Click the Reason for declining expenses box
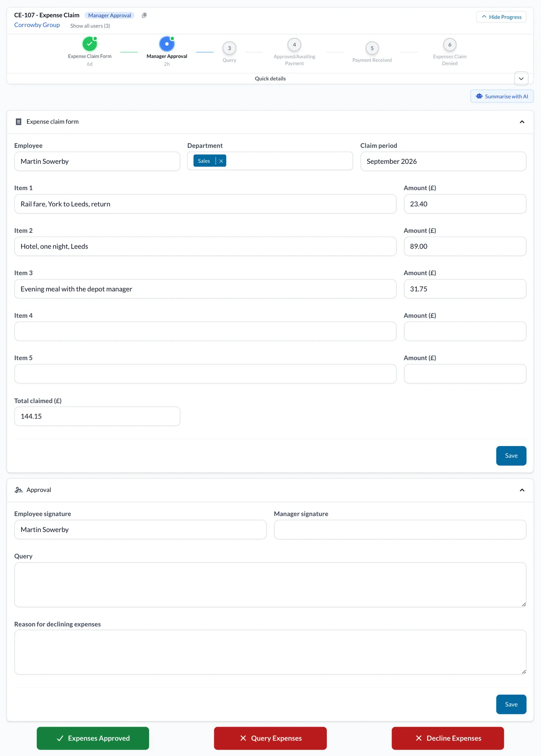Viewport: 541px width, 756px height. coord(270,652)
